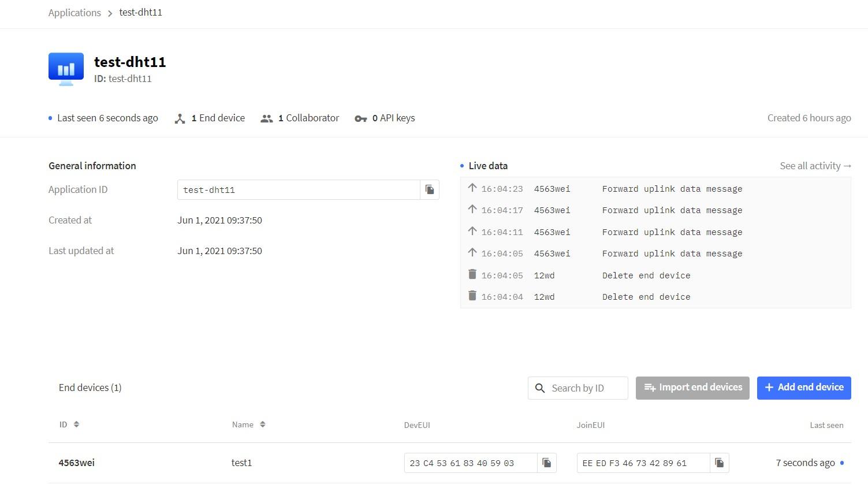Click the API keys key icon
The height and width of the screenshot is (488, 868).
point(360,118)
